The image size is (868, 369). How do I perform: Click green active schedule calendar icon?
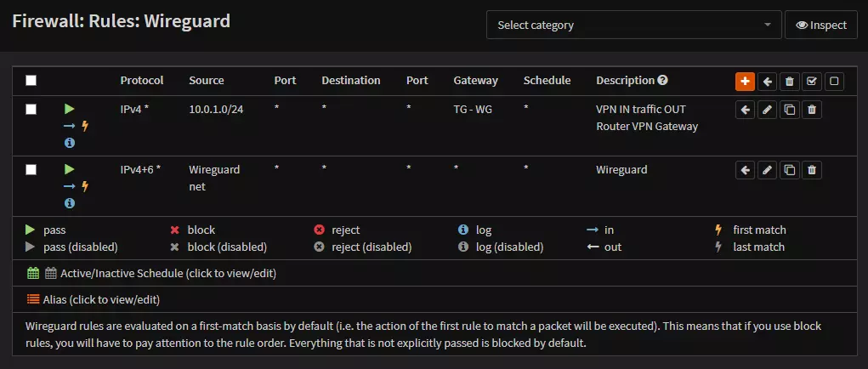pos(33,273)
